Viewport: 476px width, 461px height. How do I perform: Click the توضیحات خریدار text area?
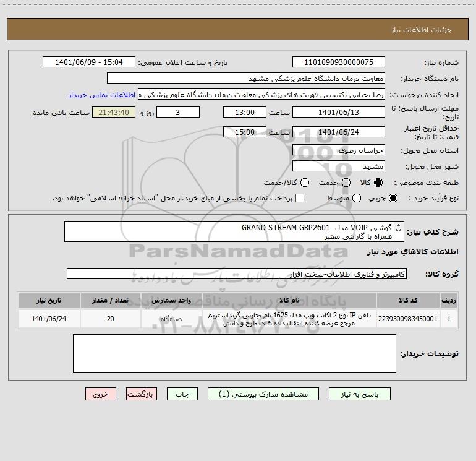pyautogui.click(x=234, y=353)
